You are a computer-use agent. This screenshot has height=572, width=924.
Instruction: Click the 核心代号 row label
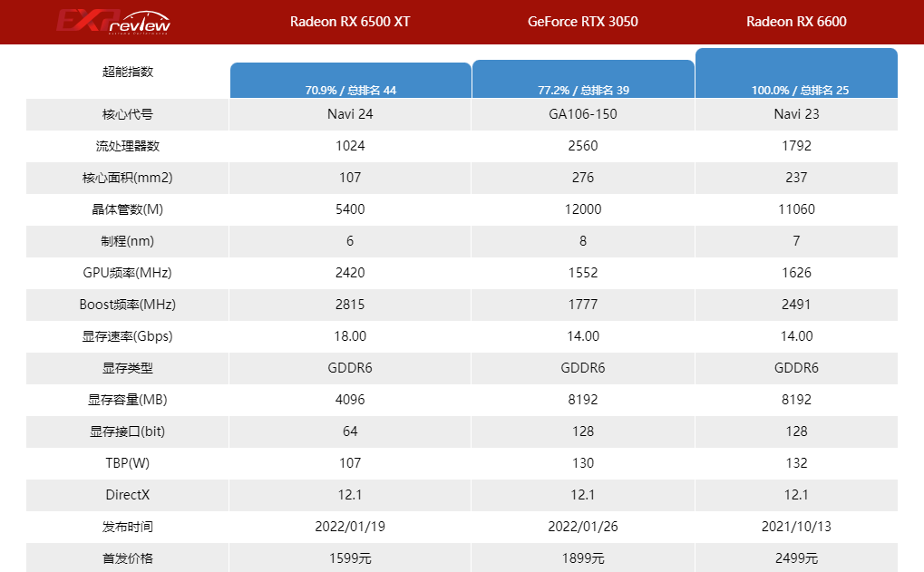tap(127, 114)
